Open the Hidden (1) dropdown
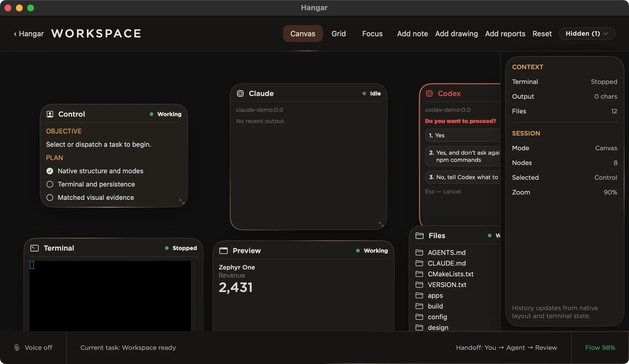629x364 pixels. (587, 33)
